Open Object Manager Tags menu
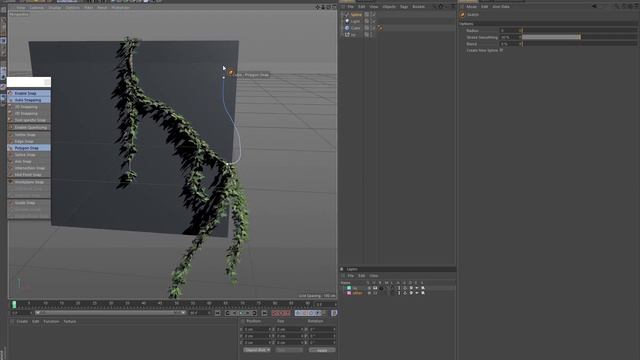 tap(404, 7)
